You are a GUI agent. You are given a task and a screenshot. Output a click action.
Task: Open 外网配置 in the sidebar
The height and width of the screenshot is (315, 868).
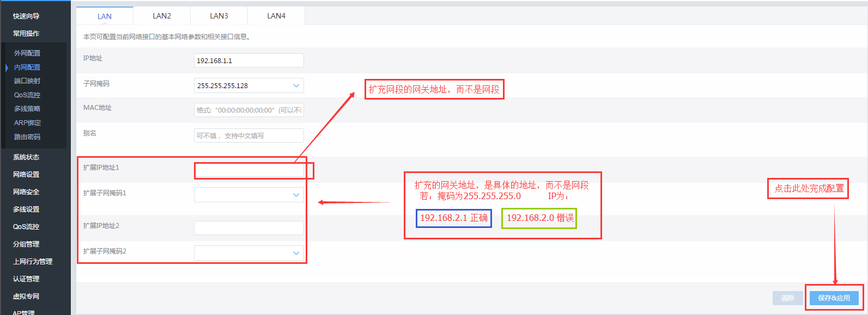27,53
